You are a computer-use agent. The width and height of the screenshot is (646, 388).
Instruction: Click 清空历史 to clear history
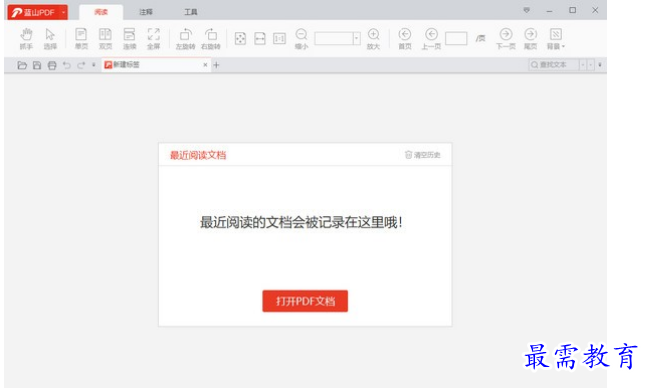click(423, 155)
